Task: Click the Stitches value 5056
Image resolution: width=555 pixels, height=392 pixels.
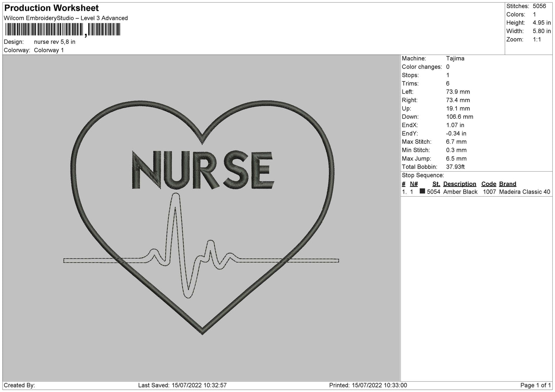Action: 539,6
